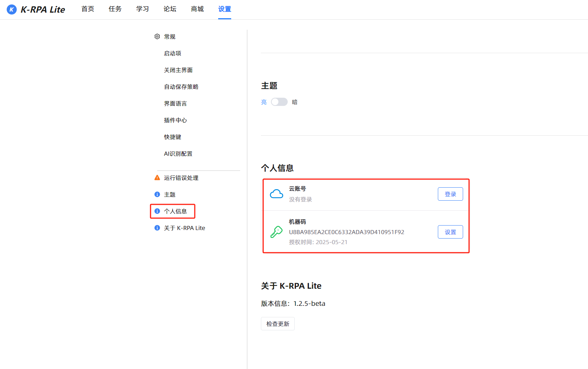Screen dimensions: 588x369
Task: Open the 任务 tab
Action: 115,9
